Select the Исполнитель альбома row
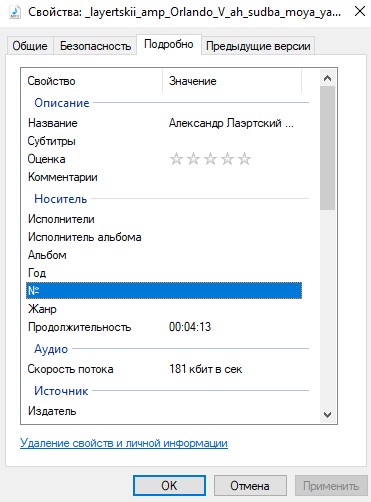This screenshot has height=502, width=371. point(164,237)
